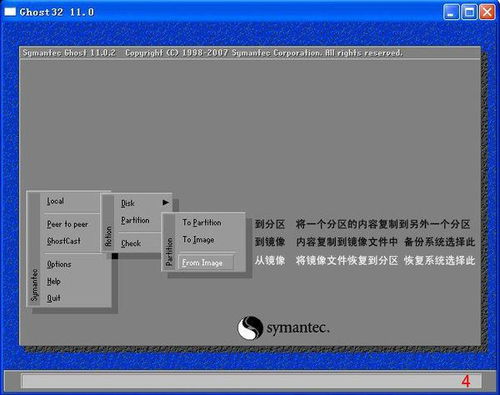Open the Local menu entry
The width and height of the screenshot is (500, 395).
(55, 201)
